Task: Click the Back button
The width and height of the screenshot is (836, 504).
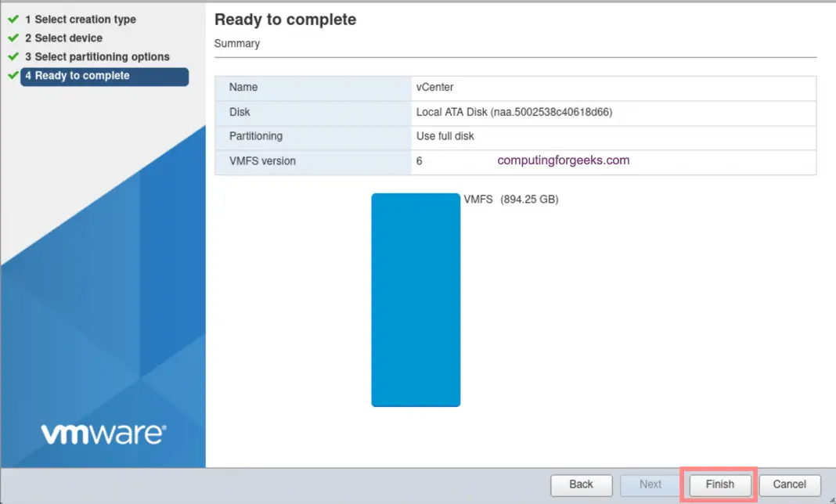Action: pos(582,484)
